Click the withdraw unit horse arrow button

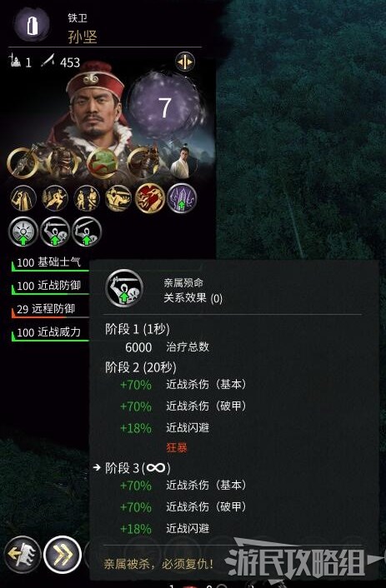[23, 555]
